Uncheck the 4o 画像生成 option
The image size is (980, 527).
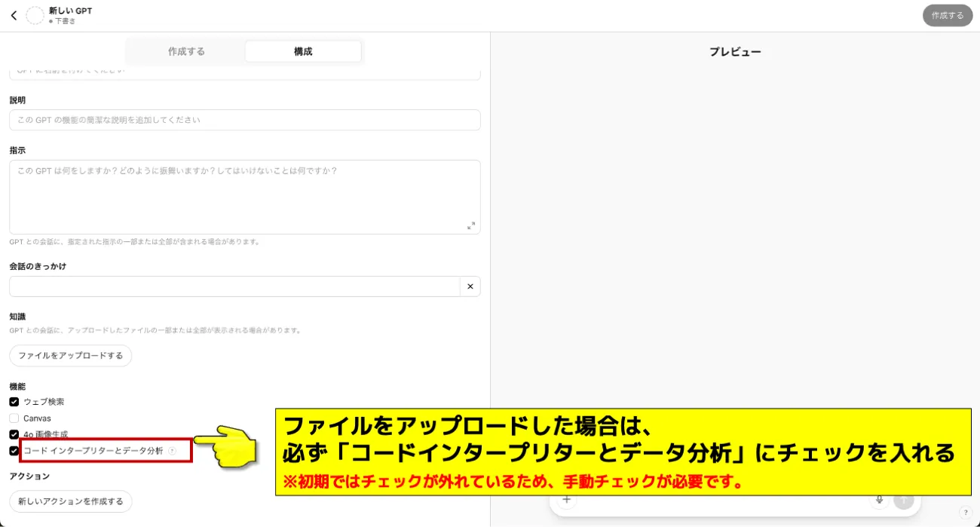(x=13, y=434)
